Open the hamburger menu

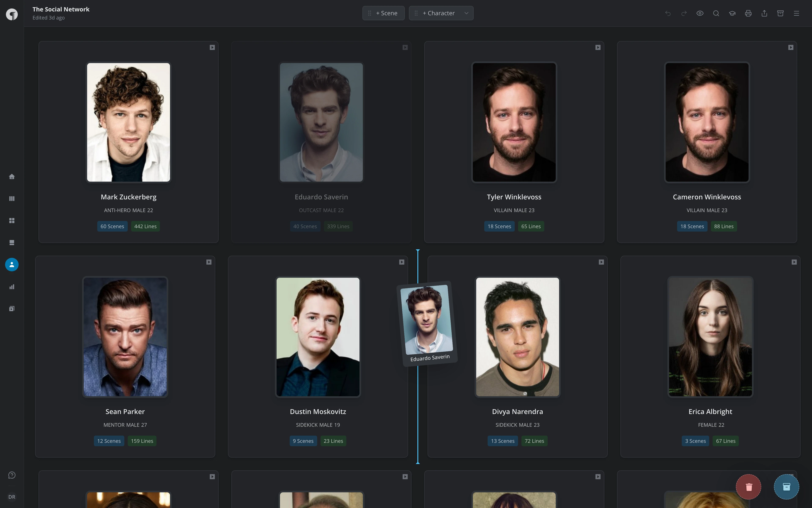coord(797,13)
